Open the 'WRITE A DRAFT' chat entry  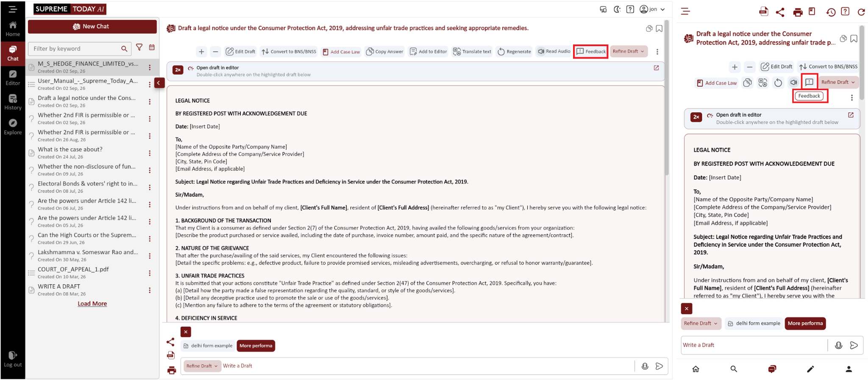[87, 290]
